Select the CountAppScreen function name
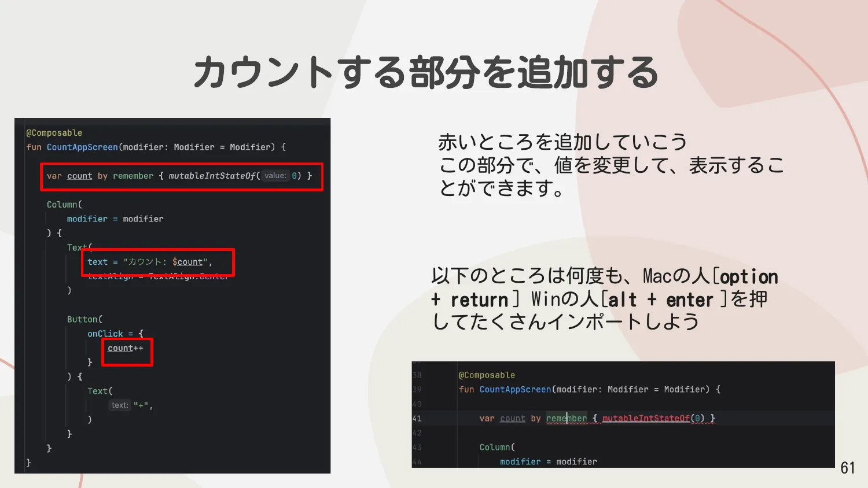This screenshot has height=488, width=868. 83,147
